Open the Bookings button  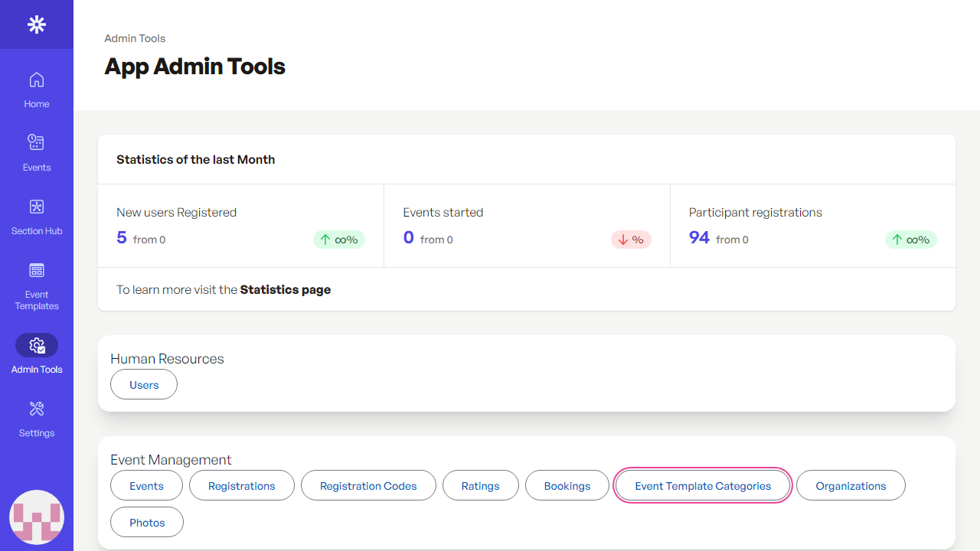(x=567, y=486)
